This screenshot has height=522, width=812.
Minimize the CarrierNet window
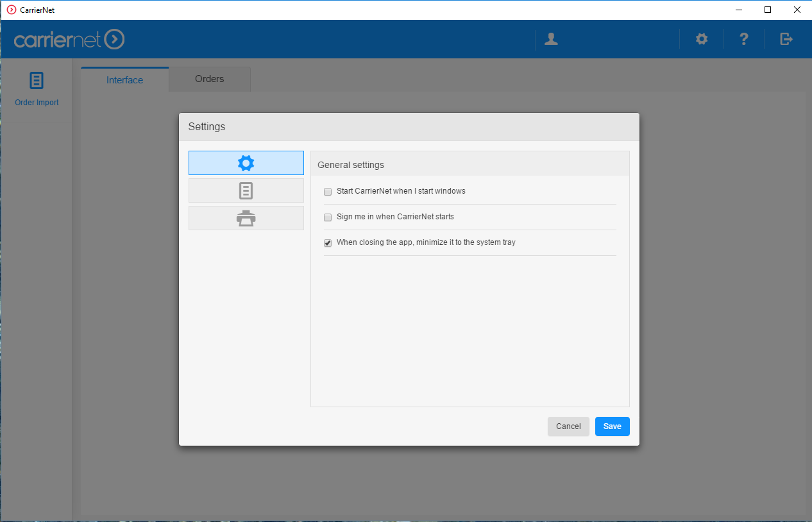coord(738,10)
